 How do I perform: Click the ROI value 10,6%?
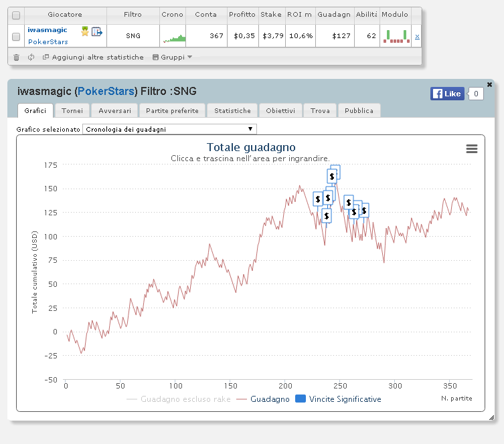[x=301, y=36]
